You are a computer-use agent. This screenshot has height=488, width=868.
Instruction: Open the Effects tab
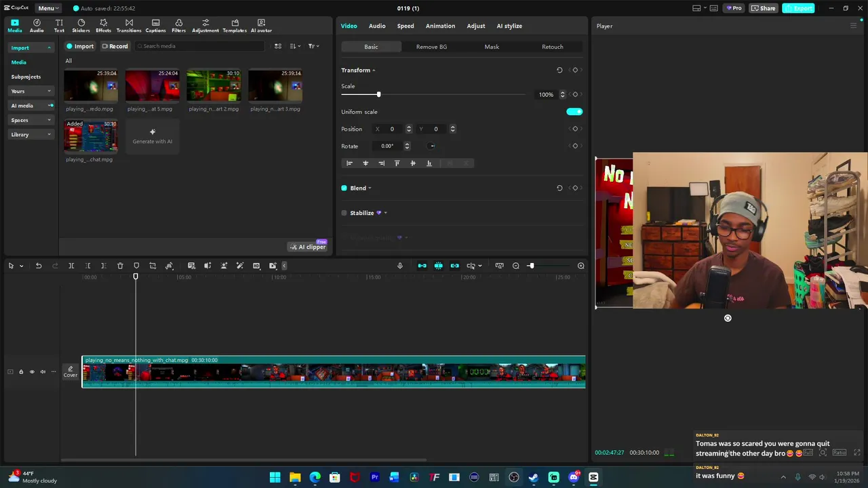click(x=103, y=26)
